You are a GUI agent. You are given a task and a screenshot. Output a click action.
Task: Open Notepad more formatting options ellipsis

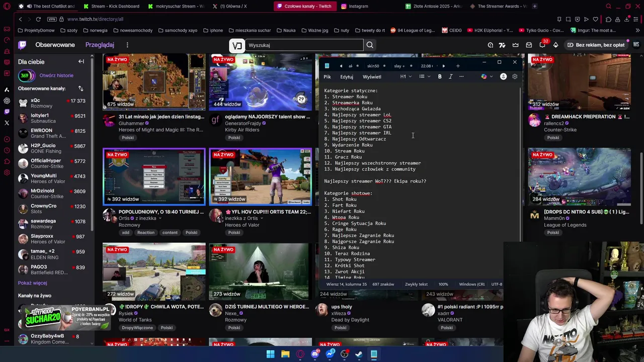pyautogui.click(x=461, y=76)
